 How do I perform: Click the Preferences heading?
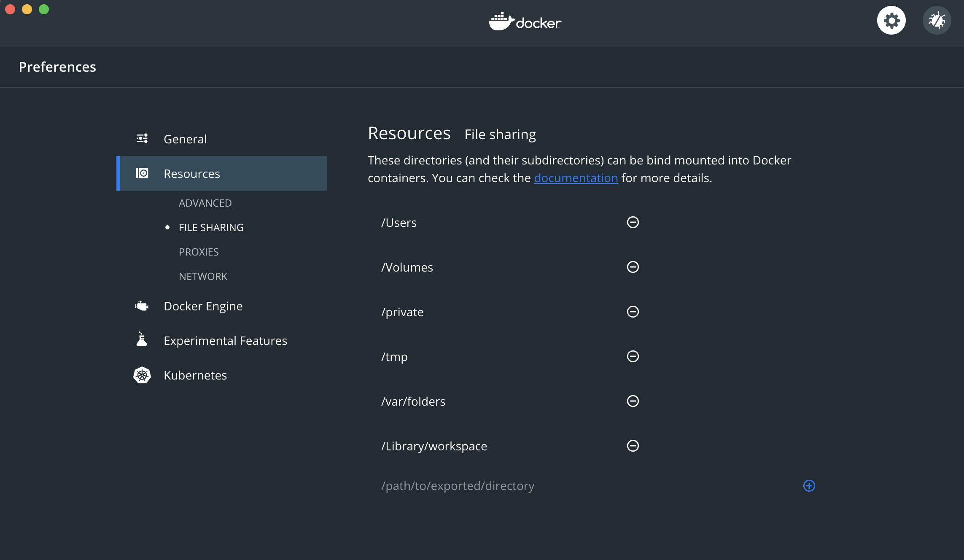pos(57,67)
